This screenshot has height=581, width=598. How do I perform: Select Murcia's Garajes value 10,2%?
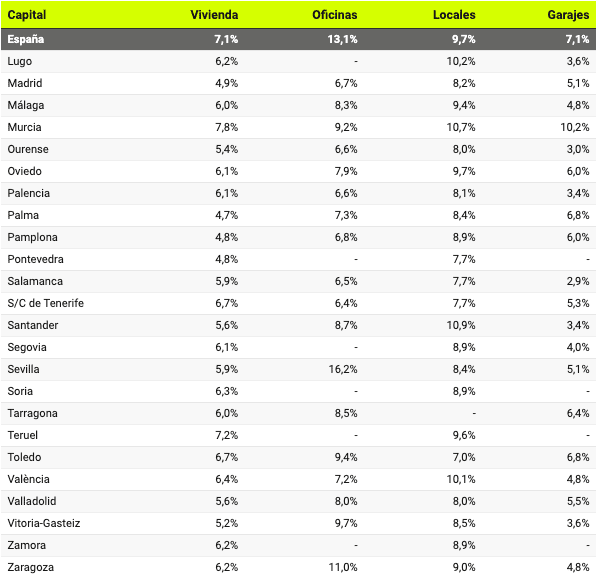tap(574, 127)
